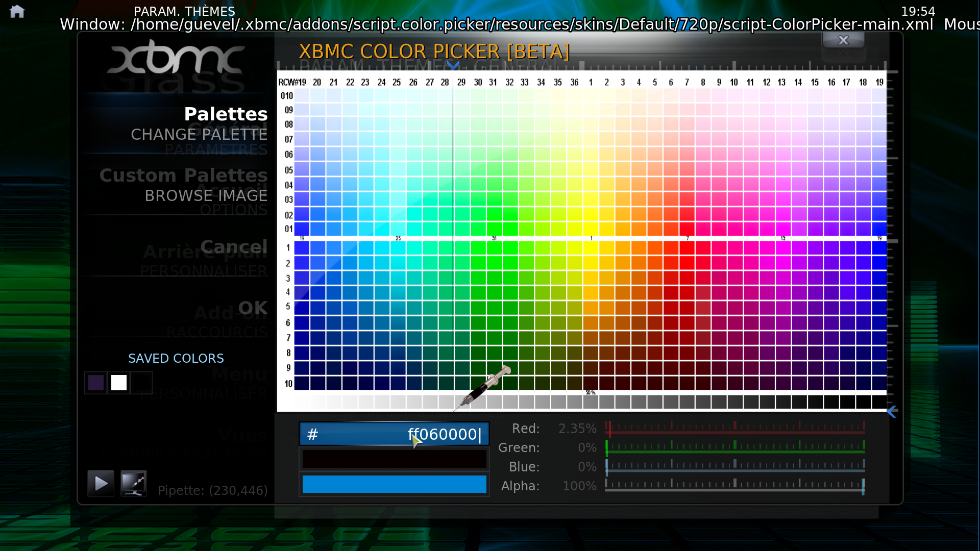This screenshot has width=980, height=551.
Task: Click the blue arrow beside the gray scale
Action: point(892,411)
